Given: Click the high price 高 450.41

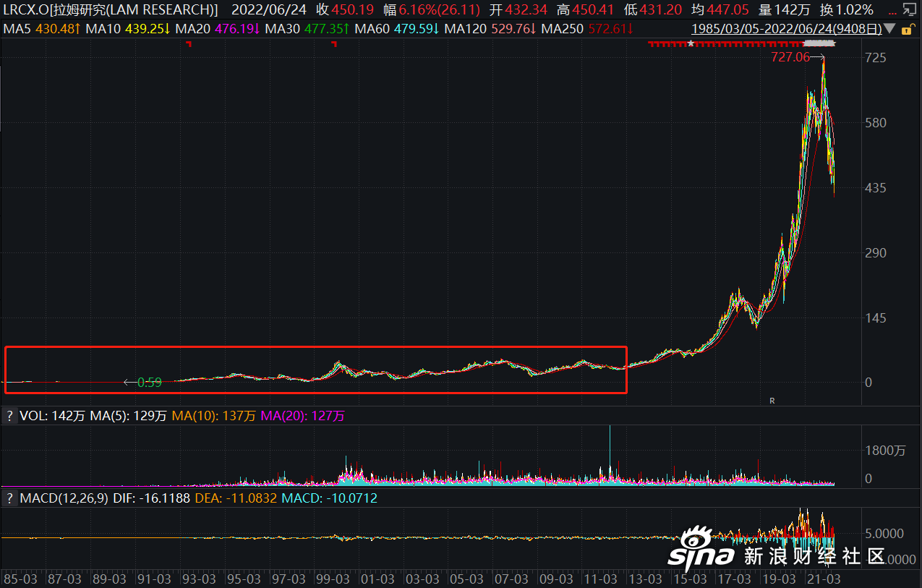Looking at the screenshot, I should pos(586,10).
